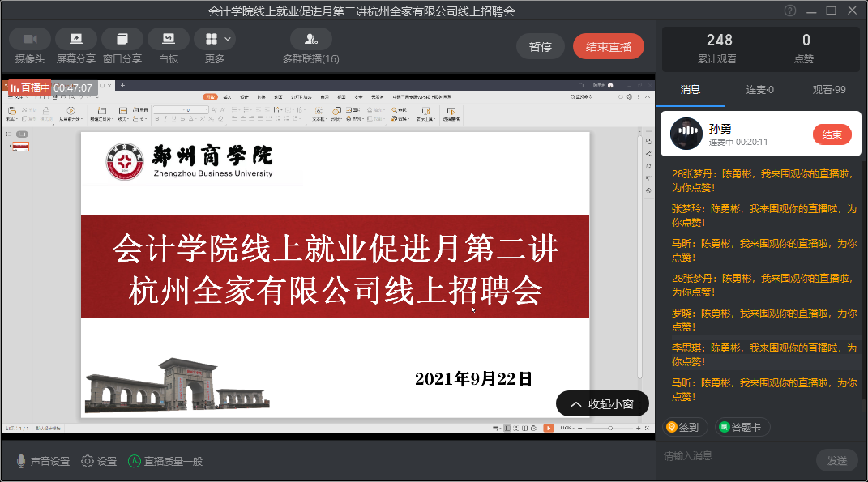This screenshot has height=482, width=868.
Task: Adjust the WPS zoom slider handle
Action: [610, 429]
